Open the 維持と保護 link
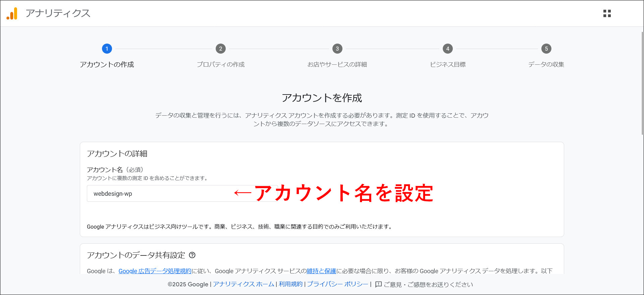Image resolution: width=644 pixels, height=295 pixels. pos(321,271)
